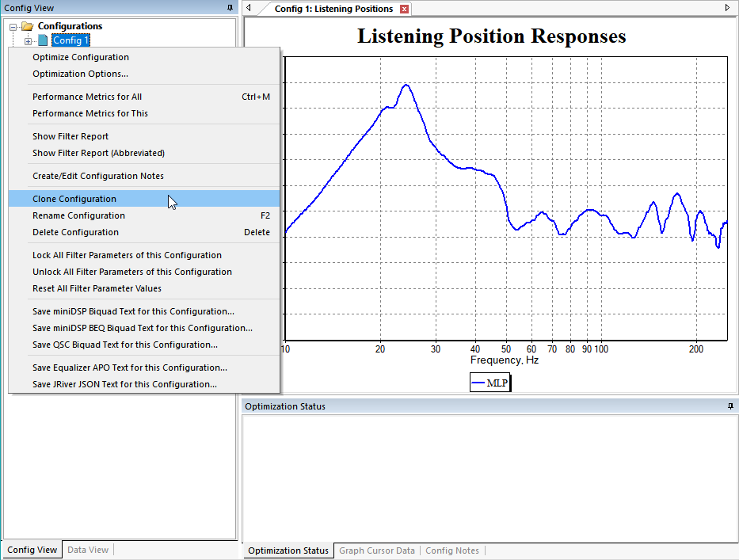Save miniDSP BEQ Biquad Text entry

click(144, 328)
